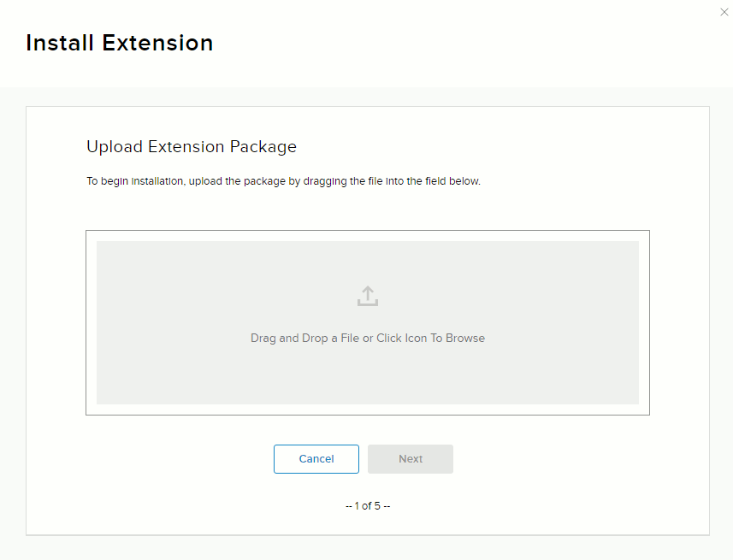Click the word 'Extension' in the dialog title
The image size is (733, 560).
point(157,43)
